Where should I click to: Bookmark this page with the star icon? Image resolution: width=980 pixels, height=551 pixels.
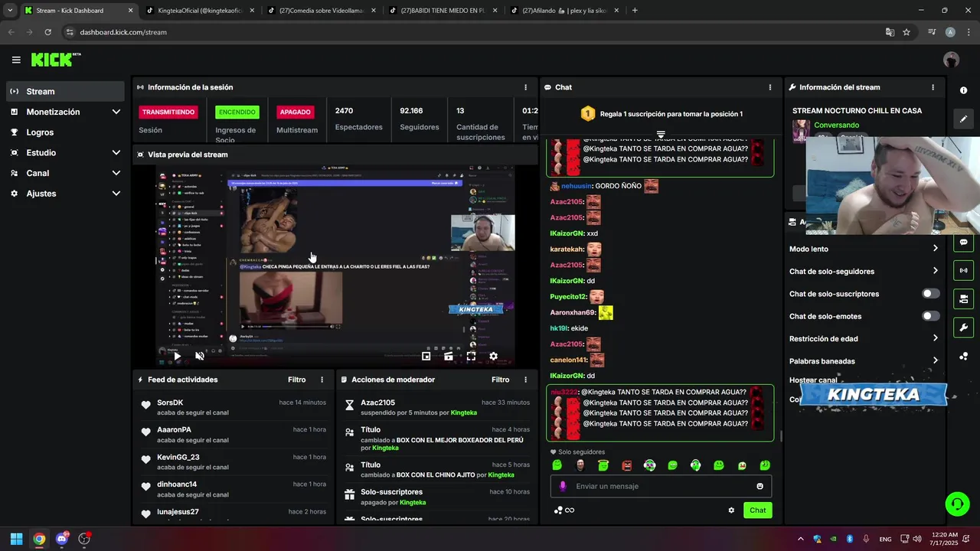[906, 32]
